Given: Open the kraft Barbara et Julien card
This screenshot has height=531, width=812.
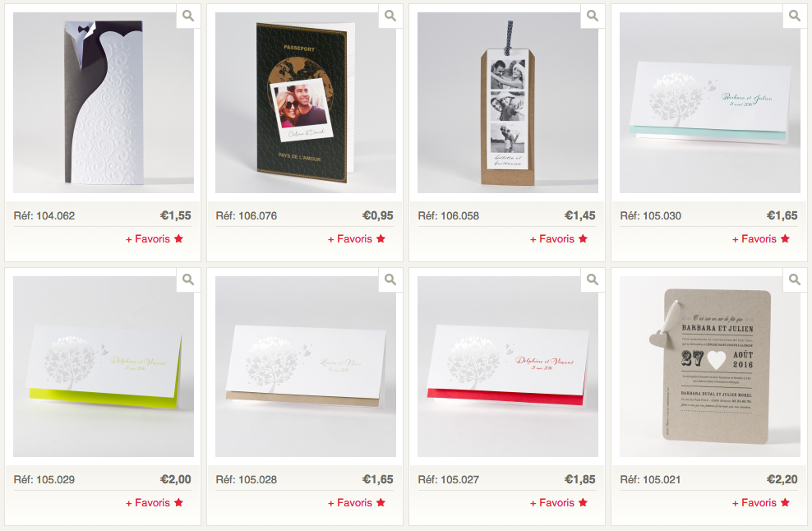Looking at the screenshot, I should click(710, 367).
